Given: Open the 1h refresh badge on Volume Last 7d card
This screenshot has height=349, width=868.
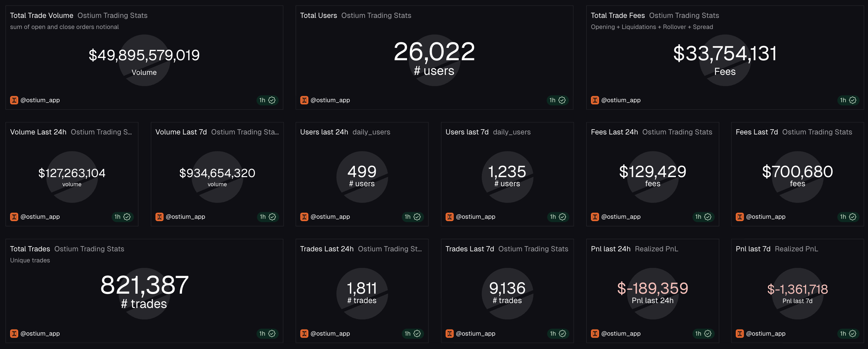Looking at the screenshot, I should (268, 216).
